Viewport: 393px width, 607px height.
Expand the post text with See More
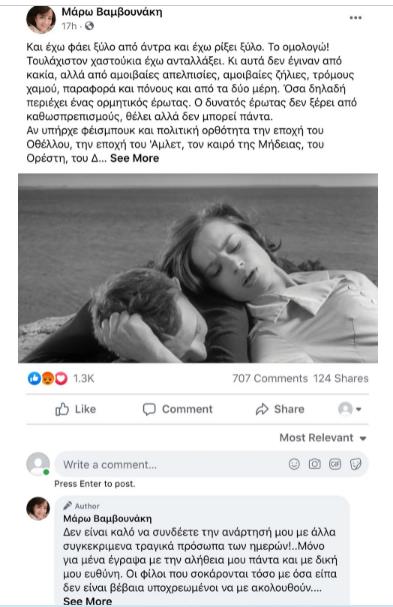(x=134, y=158)
